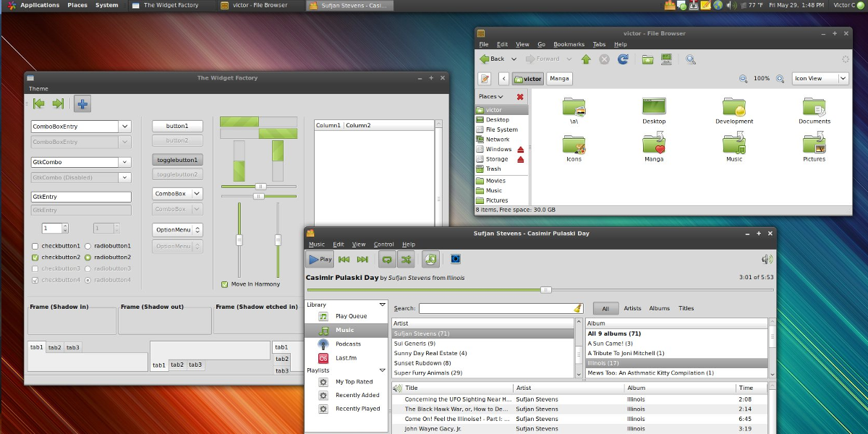Open the Theme menu in Widget Factory
The width and height of the screenshot is (868, 434).
38,89
